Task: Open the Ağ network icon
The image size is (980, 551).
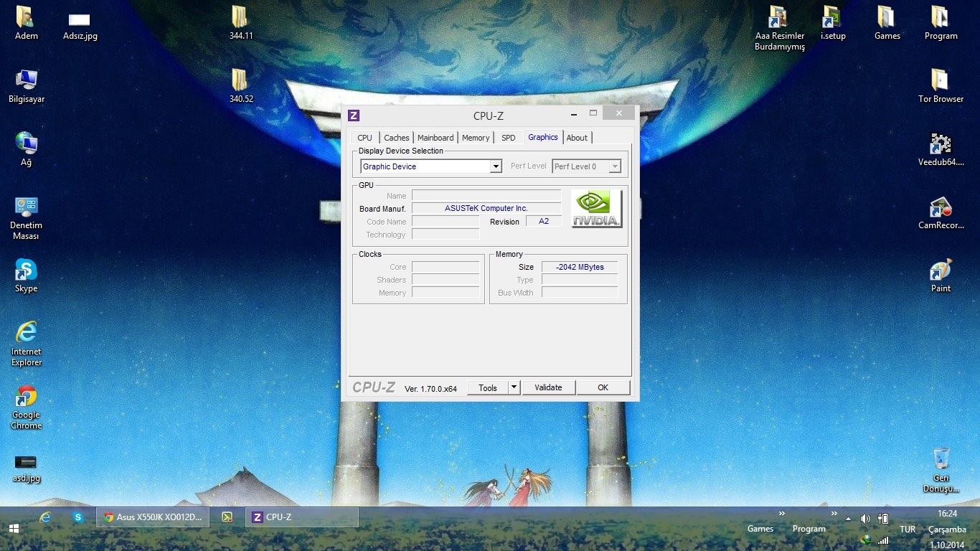Action: (26, 149)
